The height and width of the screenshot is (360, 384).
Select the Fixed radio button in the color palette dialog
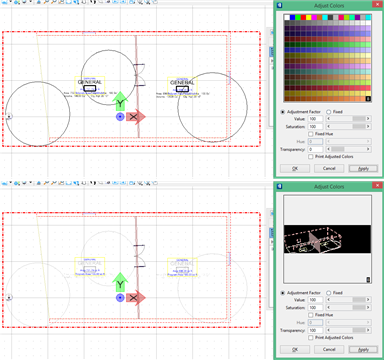(328, 112)
